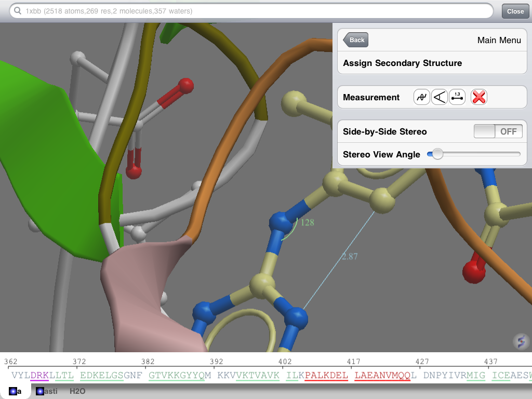This screenshot has height=399, width=532.
Task: Click the magnifying glass in the search bar
Action: coord(17,10)
